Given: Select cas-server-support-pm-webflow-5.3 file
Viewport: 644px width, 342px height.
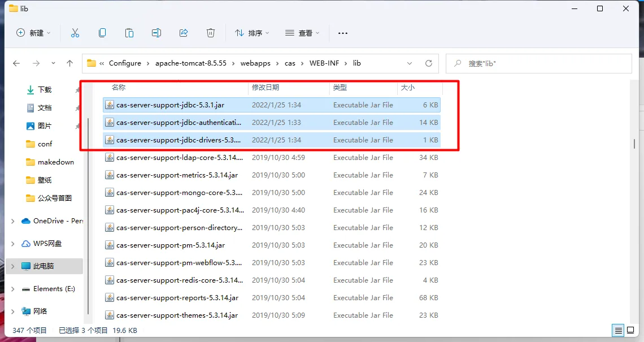Looking at the screenshot, I should pyautogui.click(x=272, y=263).
